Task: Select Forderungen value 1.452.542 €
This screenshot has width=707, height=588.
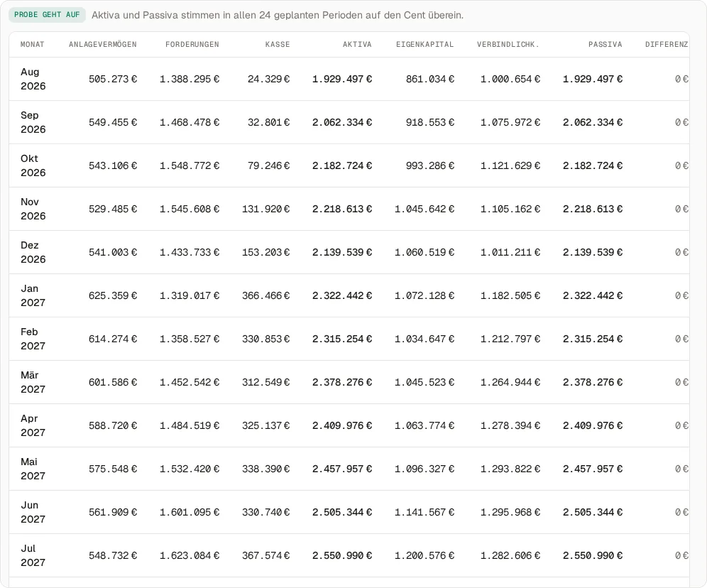Action: pyautogui.click(x=190, y=382)
